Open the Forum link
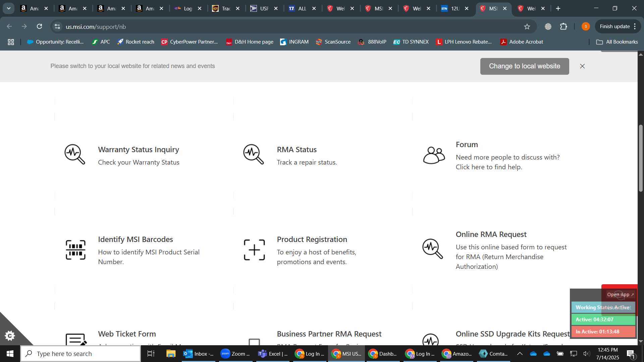The height and width of the screenshot is (362, 644). pos(467,144)
